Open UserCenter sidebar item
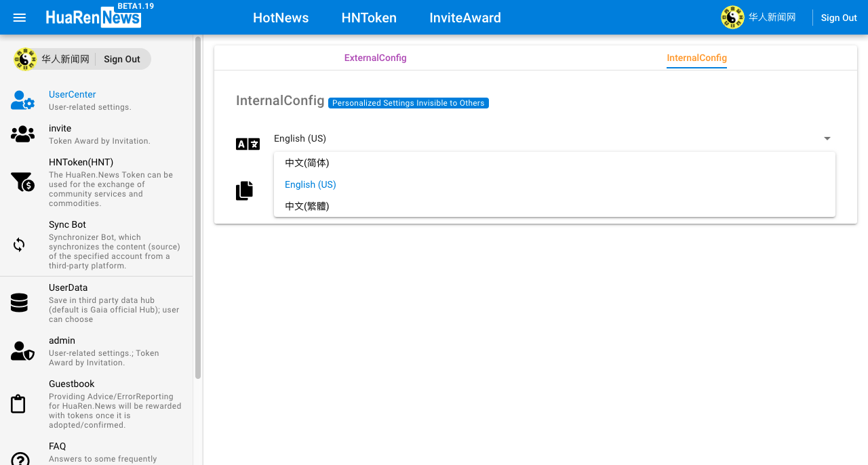 tap(96, 100)
